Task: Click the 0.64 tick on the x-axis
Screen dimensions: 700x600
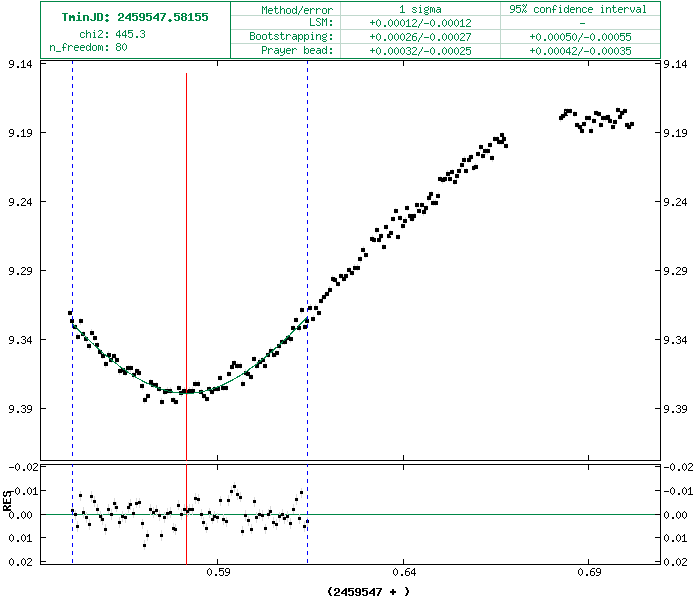Action: [403, 572]
